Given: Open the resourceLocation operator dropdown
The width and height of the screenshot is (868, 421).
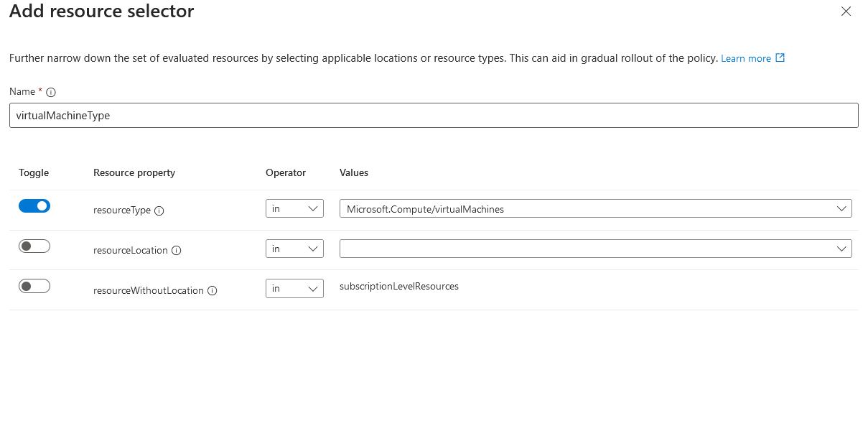Looking at the screenshot, I should pos(294,249).
